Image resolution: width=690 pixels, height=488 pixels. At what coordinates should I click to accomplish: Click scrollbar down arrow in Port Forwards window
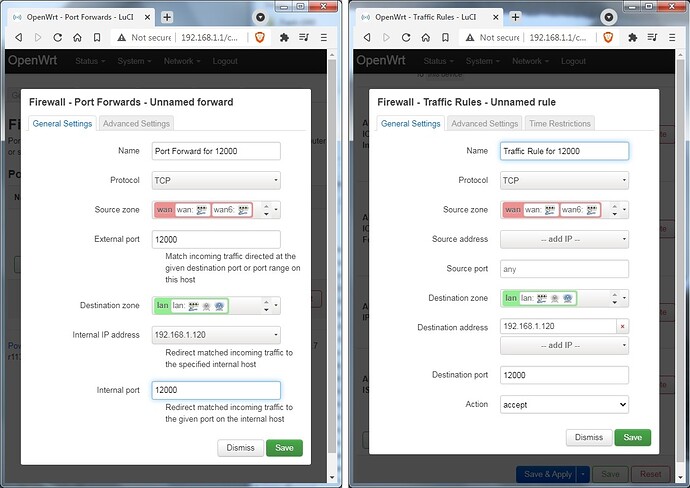[332, 477]
